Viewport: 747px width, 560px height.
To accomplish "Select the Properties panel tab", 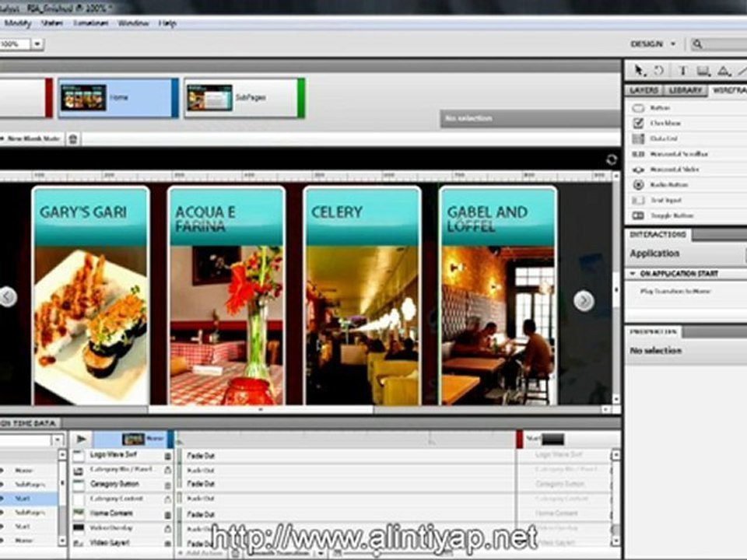I will 653,332.
